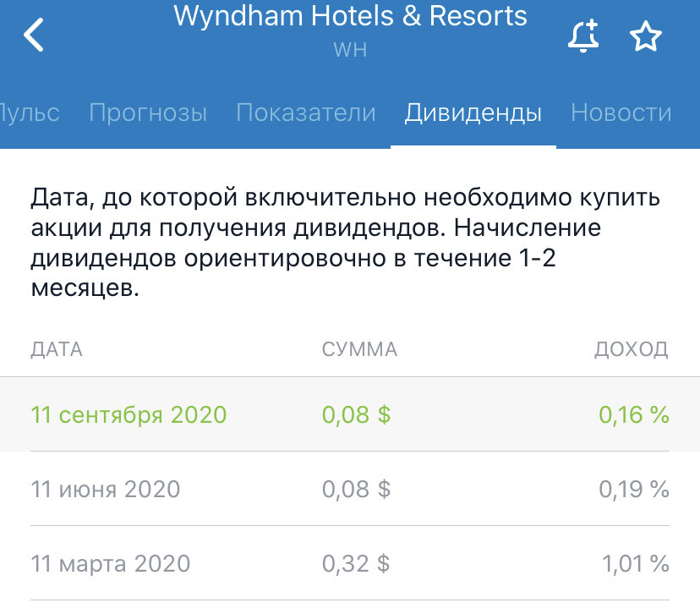Tap the dividend purchase date description text
This screenshot has width=700, height=608.
tap(345, 243)
